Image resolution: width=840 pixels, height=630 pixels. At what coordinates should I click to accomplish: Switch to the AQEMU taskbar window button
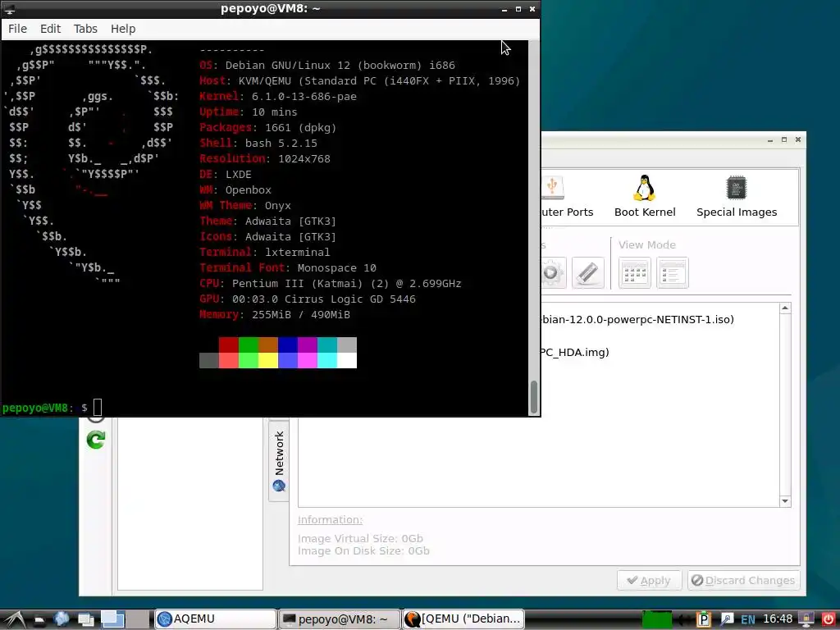[x=216, y=619]
